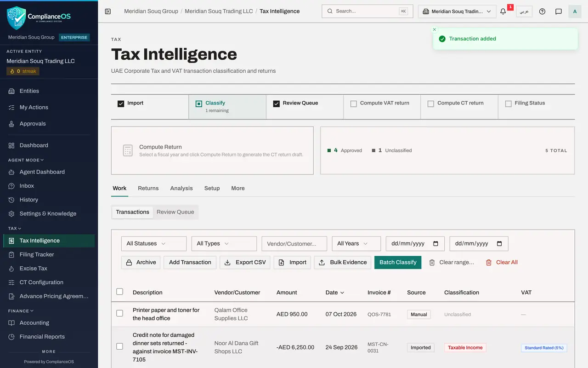Click the Batch Classify button
The image size is (588, 368).
pos(398,262)
